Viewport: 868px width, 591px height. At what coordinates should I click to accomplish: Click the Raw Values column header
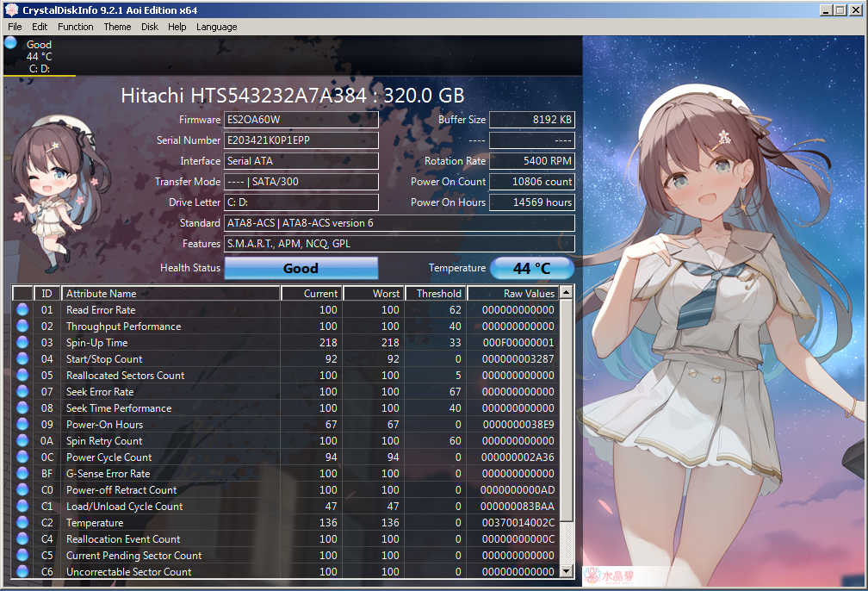(x=513, y=294)
